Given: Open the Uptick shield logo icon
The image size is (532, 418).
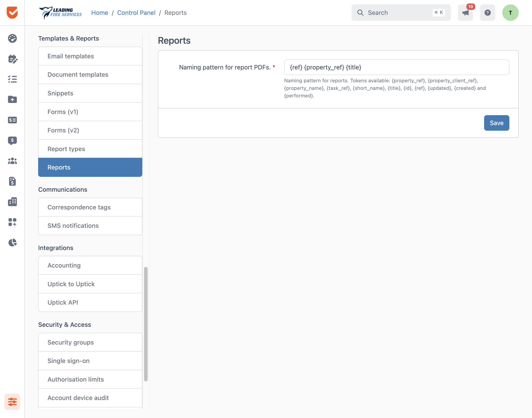Looking at the screenshot, I should point(12,12).
